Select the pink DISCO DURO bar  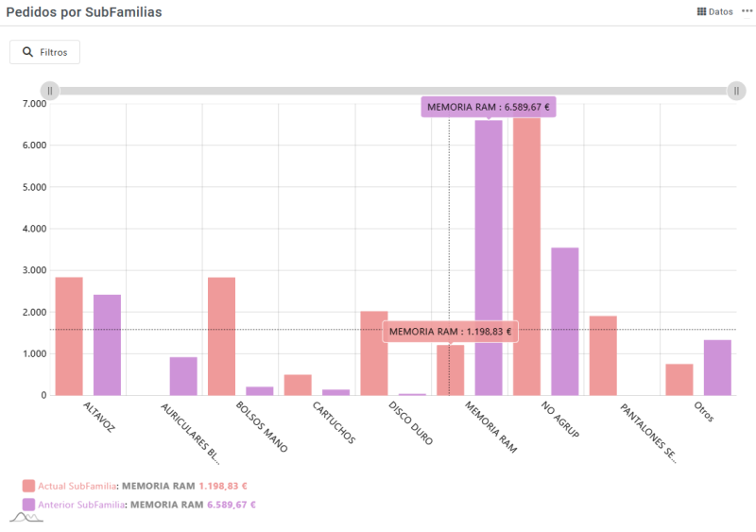[x=373, y=352]
